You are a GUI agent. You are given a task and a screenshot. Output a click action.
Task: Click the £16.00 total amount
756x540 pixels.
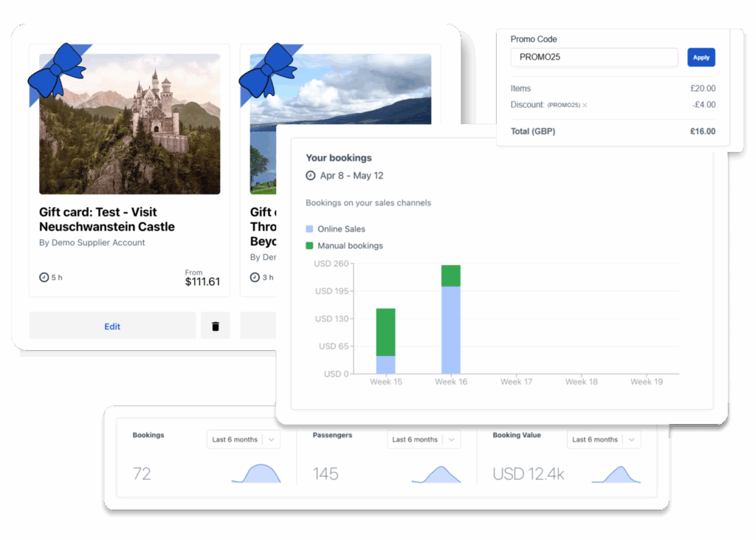point(703,131)
